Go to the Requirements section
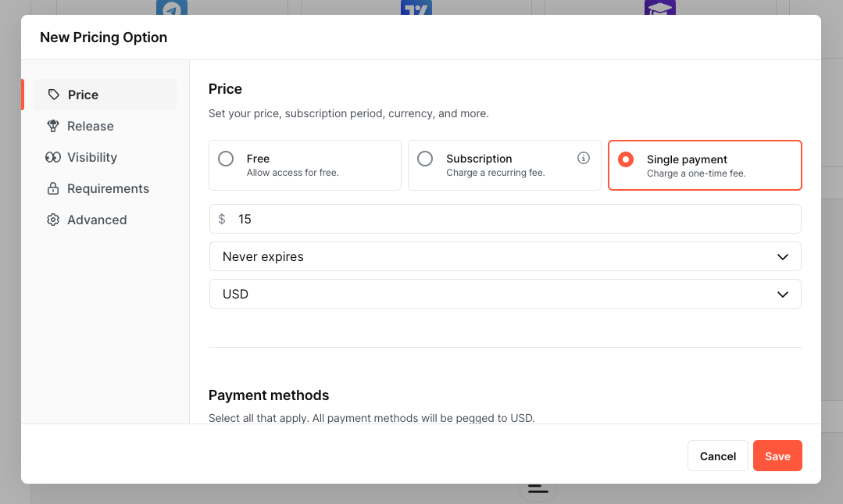This screenshot has height=504, width=843. point(108,188)
